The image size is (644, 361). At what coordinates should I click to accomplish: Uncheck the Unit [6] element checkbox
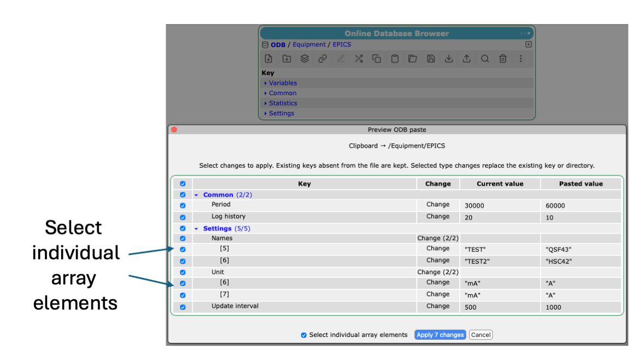tap(183, 283)
